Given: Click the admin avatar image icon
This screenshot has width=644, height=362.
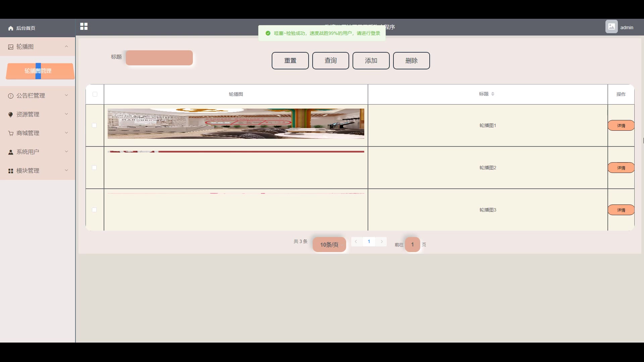Looking at the screenshot, I should [x=611, y=27].
